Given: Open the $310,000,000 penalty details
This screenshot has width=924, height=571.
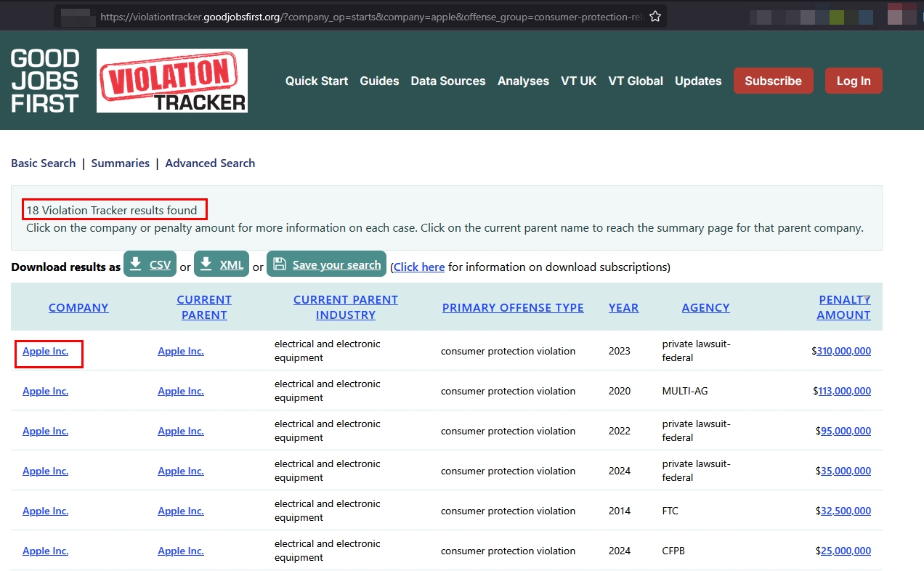Looking at the screenshot, I should 843,351.
